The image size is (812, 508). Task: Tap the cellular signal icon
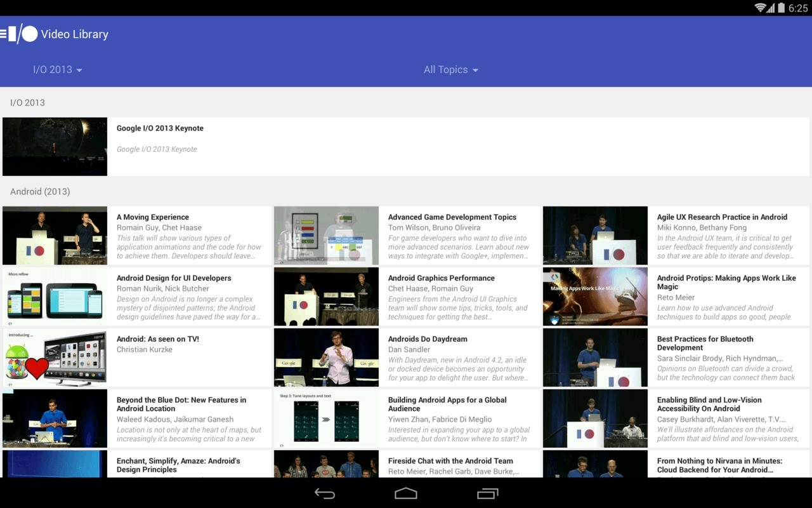(770, 8)
